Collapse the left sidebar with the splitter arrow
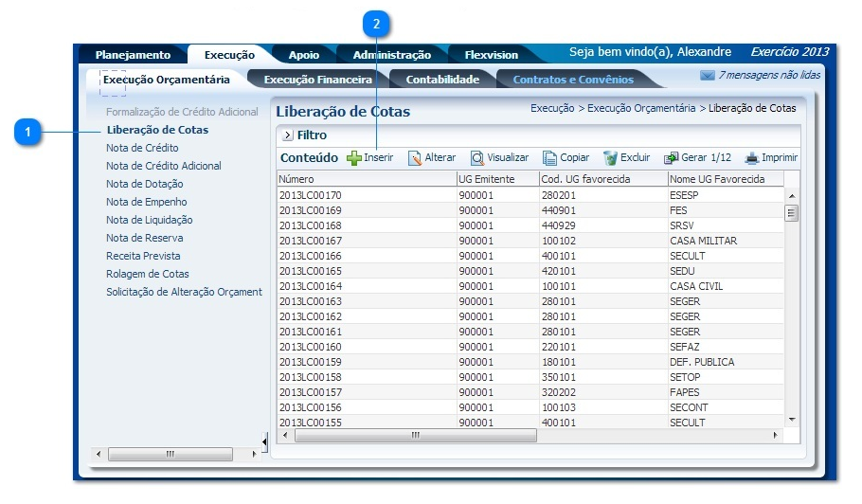The image size is (862, 504). tap(264, 441)
